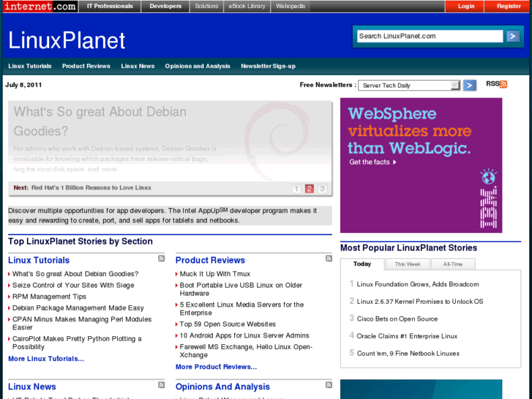Open eBook Library top menu item

coord(247,6)
